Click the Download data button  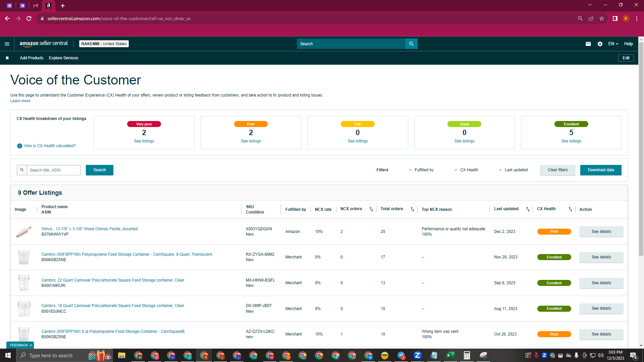(x=601, y=170)
